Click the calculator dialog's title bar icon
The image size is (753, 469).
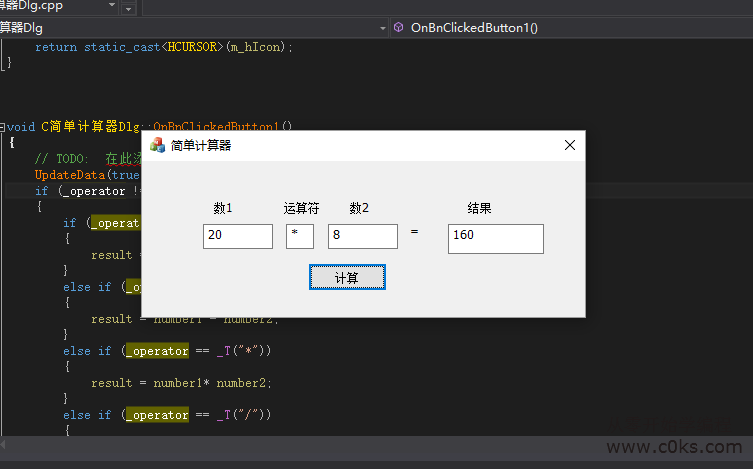point(157,145)
